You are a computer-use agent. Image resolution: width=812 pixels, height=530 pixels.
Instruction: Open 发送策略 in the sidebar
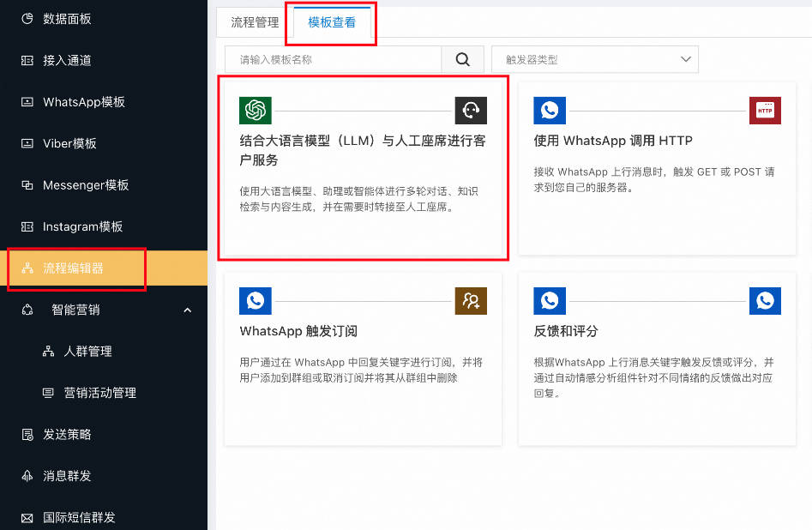[68, 434]
